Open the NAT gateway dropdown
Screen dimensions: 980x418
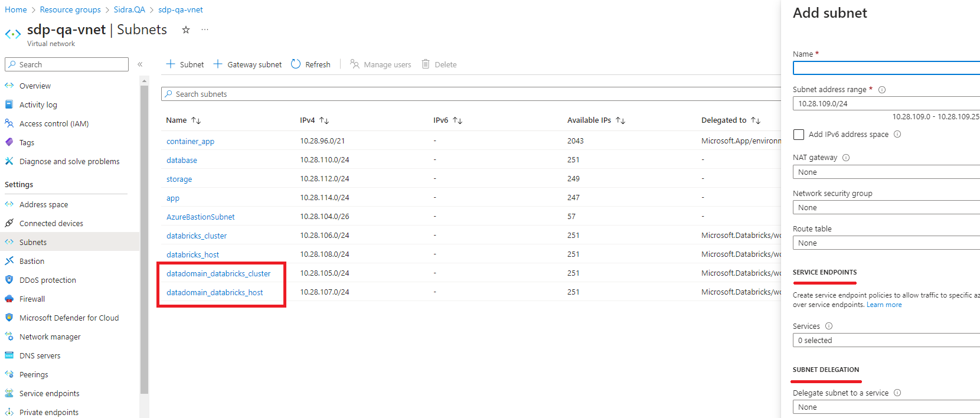[x=886, y=172]
